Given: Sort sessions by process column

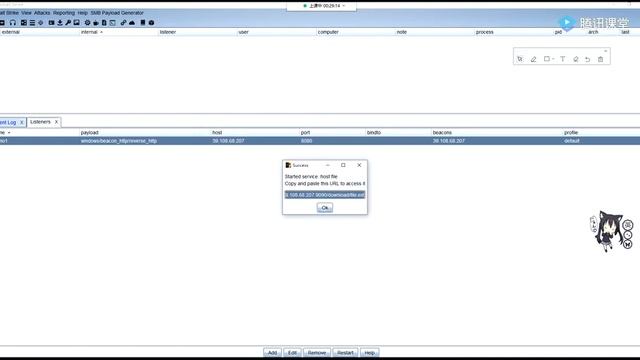Looking at the screenshot, I should pyautogui.click(x=484, y=32).
